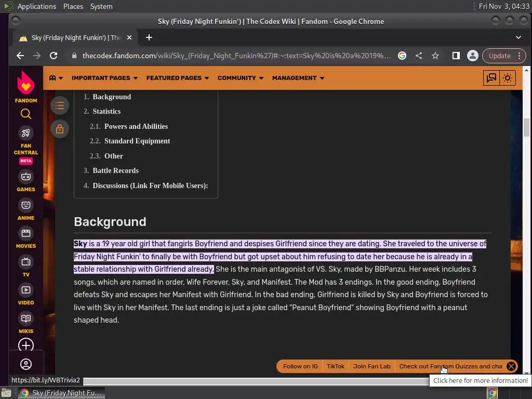532x399 pixels.
Task: Show the table of contents list icon
Action: pyautogui.click(x=60, y=105)
